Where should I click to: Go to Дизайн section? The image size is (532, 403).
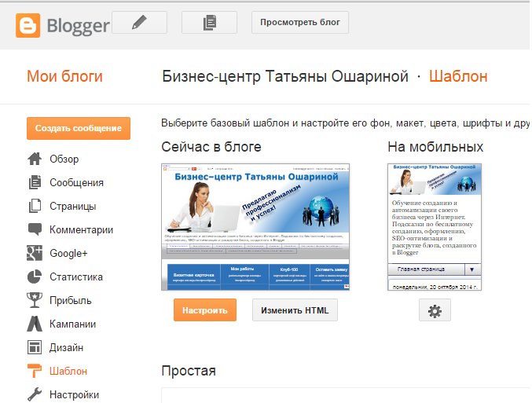tap(67, 347)
